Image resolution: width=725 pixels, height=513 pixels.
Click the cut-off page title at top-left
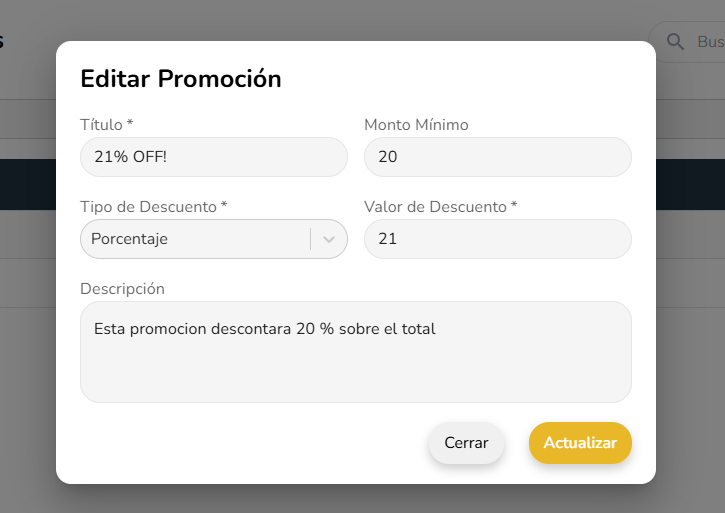click(x=3, y=42)
